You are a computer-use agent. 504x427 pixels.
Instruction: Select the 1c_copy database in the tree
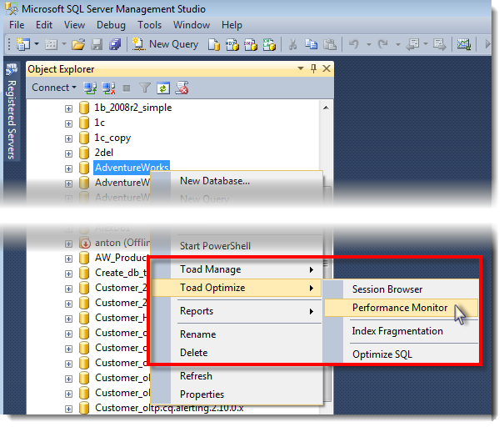[112, 138]
